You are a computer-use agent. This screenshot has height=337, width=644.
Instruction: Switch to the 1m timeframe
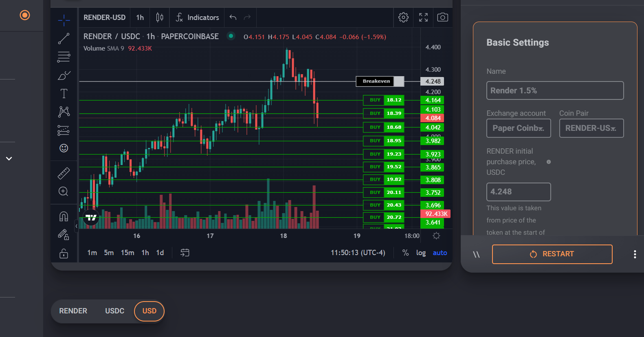point(92,253)
